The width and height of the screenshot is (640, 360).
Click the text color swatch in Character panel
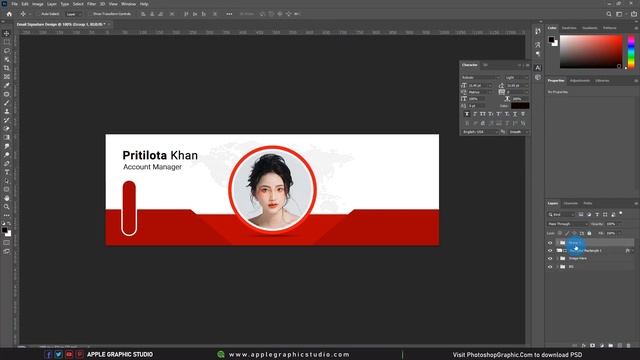click(520, 106)
